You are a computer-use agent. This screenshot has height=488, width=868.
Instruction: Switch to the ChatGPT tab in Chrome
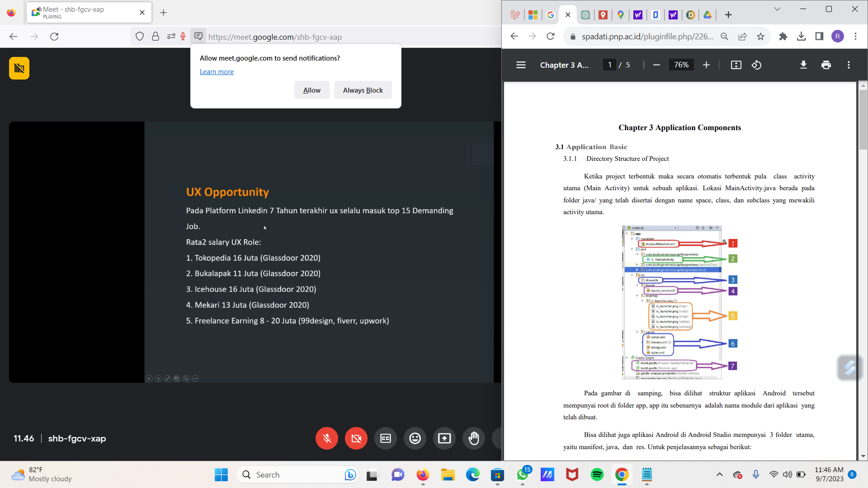585,15
